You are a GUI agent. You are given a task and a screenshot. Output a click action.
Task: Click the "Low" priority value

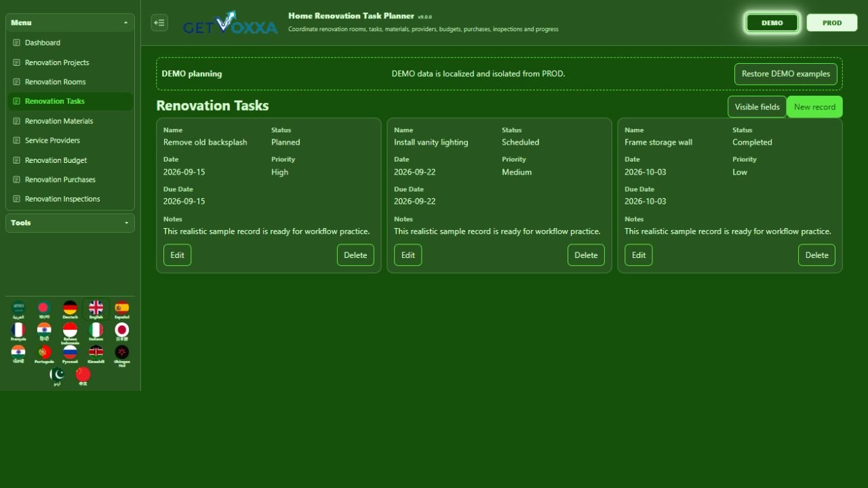tap(740, 172)
